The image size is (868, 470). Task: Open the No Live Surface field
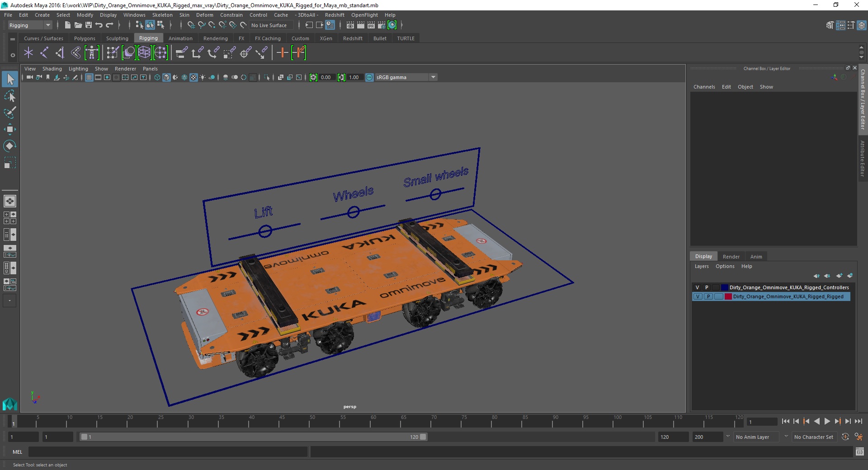click(271, 25)
